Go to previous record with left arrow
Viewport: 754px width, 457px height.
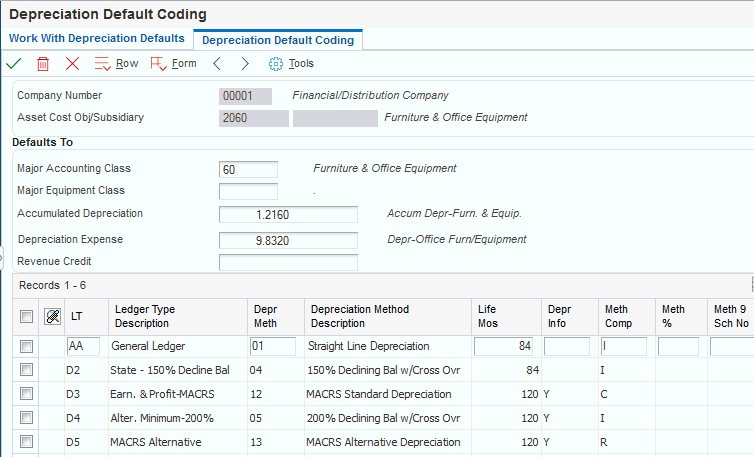[216, 63]
